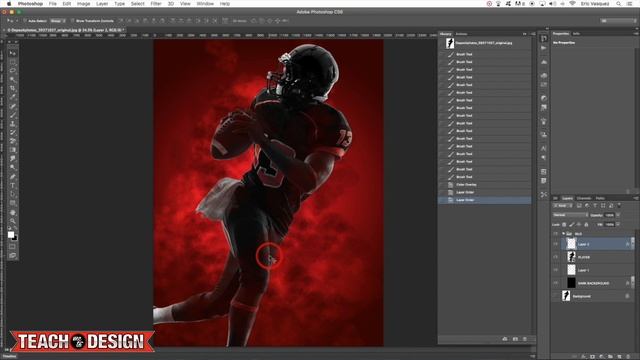Open the Layers panel flyout menu

point(636,198)
